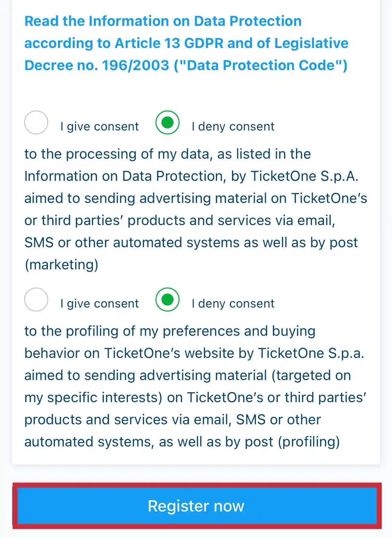
Task: Select 'I give consent' radio for profiling
Action: [36, 300]
